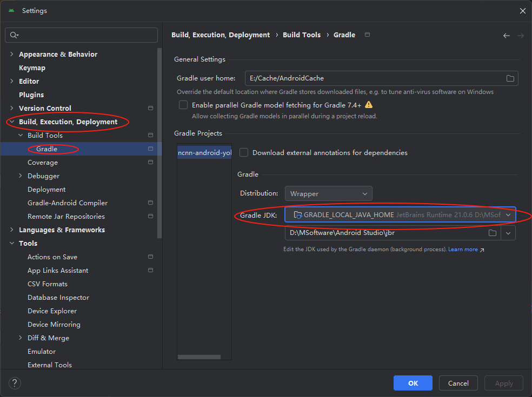Click the project-level icon on the Gradle row
This screenshot has height=397, width=532.
tap(151, 149)
